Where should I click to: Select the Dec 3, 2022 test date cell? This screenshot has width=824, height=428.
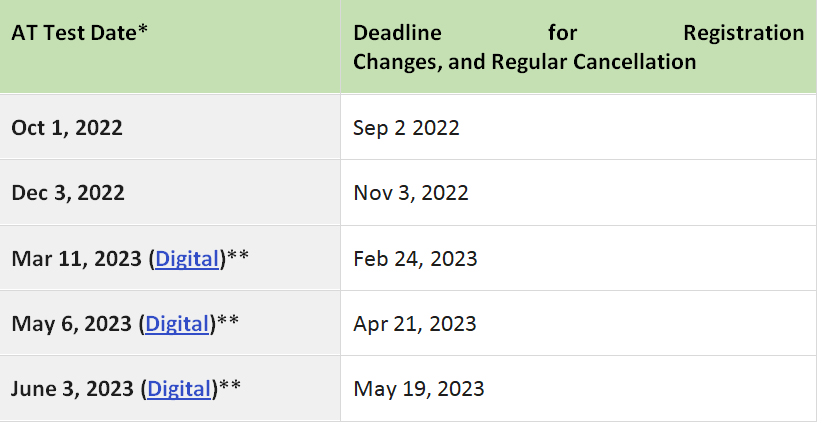pyautogui.click(x=68, y=193)
